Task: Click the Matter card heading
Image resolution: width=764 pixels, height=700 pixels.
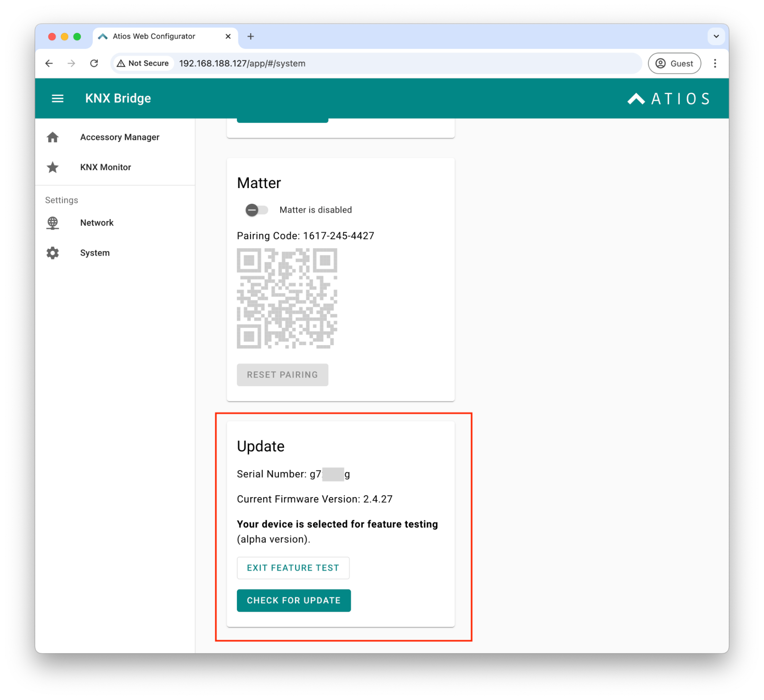Action: [259, 183]
